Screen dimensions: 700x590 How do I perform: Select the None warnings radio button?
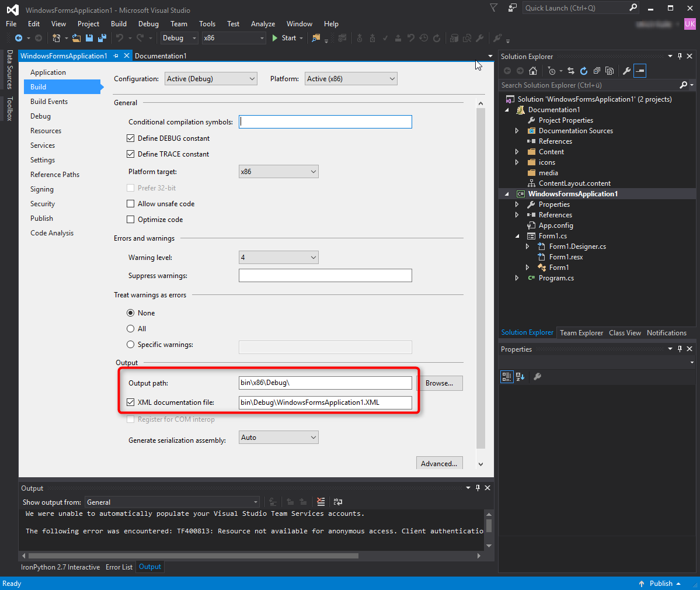point(130,313)
